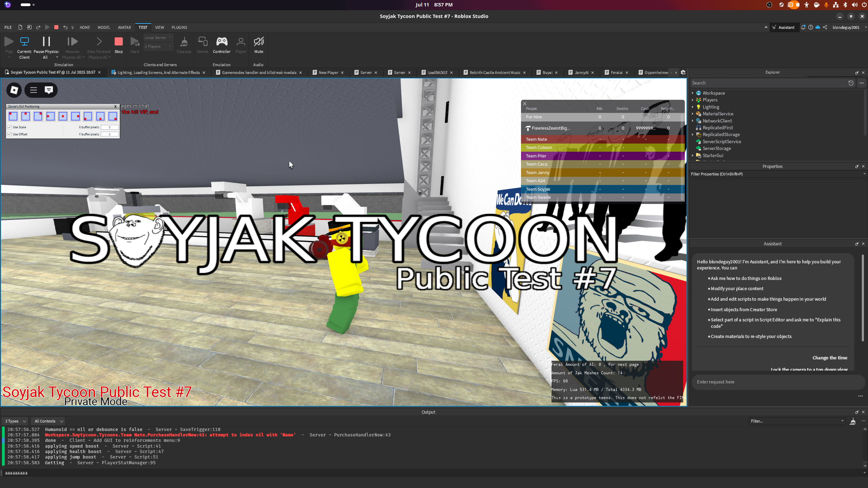868x488 pixels.
Task: Open the MODEL ribbon tab
Action: pyautogui.click(x=104, y=27)
